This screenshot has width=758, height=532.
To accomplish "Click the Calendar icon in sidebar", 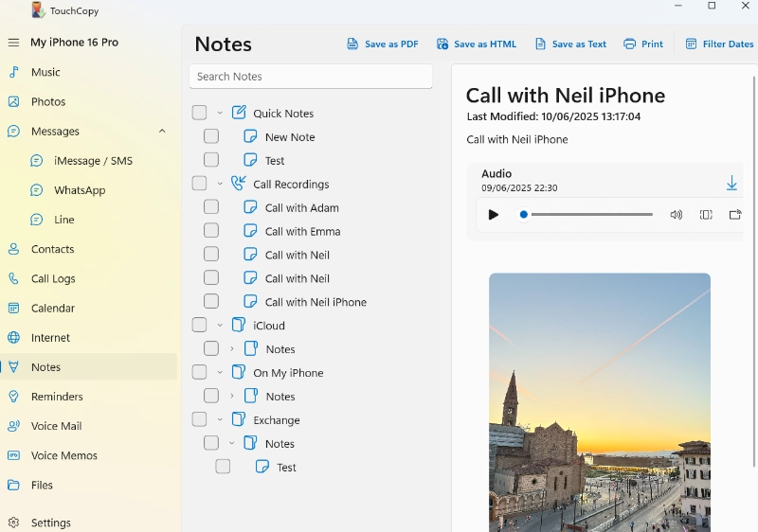I will pos(14,308).
